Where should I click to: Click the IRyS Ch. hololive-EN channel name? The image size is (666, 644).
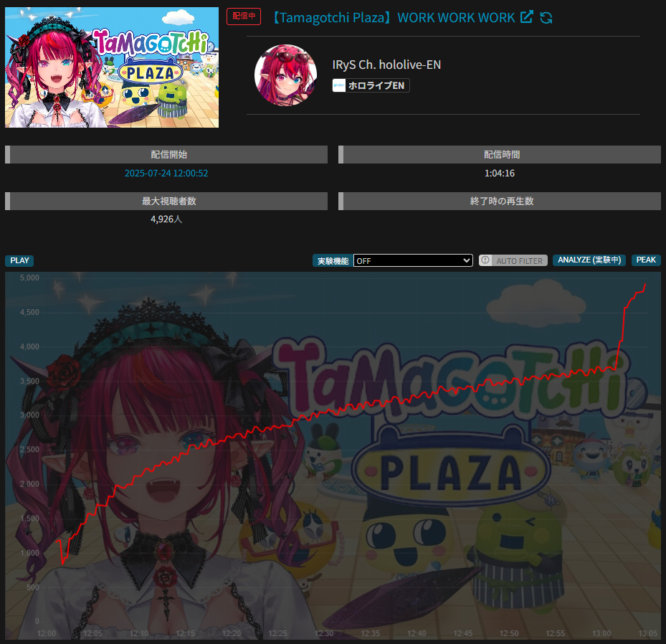pyautogui.click(x=386, y=65)
